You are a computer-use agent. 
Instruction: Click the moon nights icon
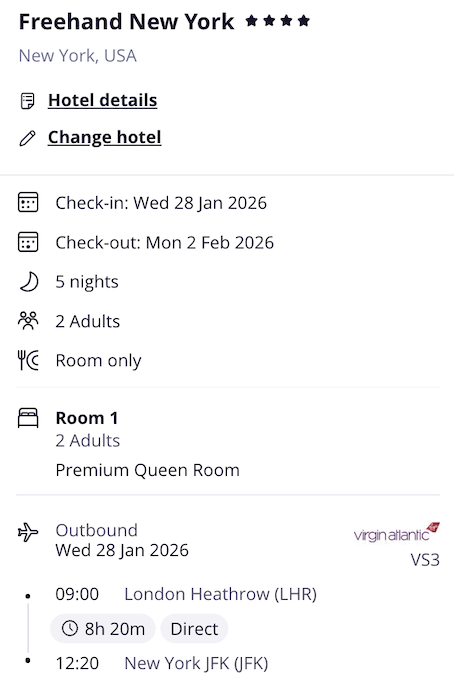tap(29, 282)
